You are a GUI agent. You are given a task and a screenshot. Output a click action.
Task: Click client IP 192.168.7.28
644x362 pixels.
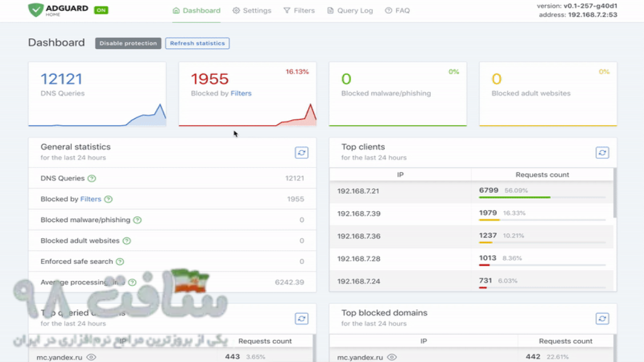coord(358,258)
